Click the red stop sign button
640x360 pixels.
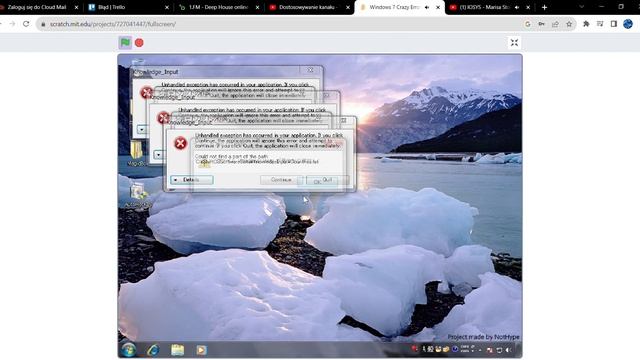(139, 42)
